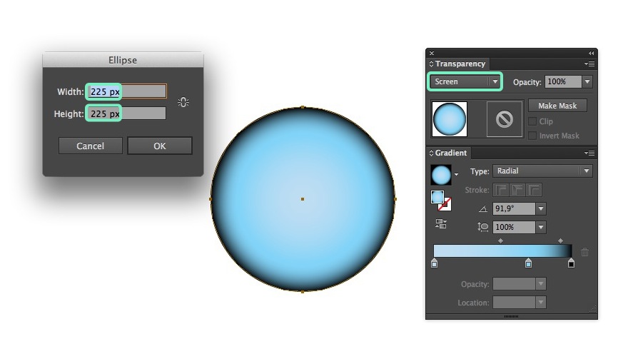Screen dimensions: 633x364
Task: Open the angle 91,9° dropdown arrow
Action: click(x=541, y=208)
